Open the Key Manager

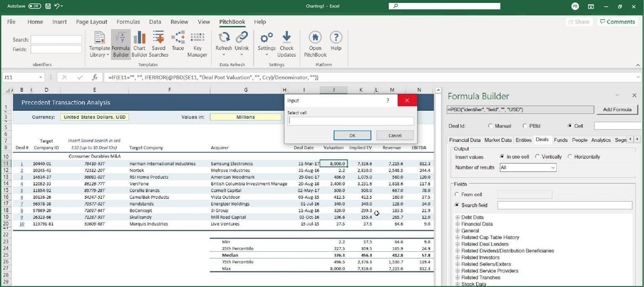(197, 44)
